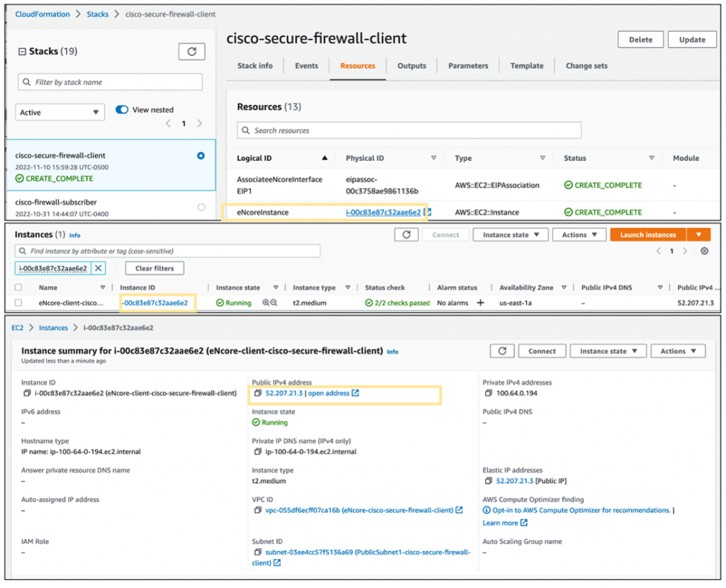Open the eNcoreInstance physical ID link
Image resolution: width=726 pixels, height=588 pixels.
click(x=383, y=212)
